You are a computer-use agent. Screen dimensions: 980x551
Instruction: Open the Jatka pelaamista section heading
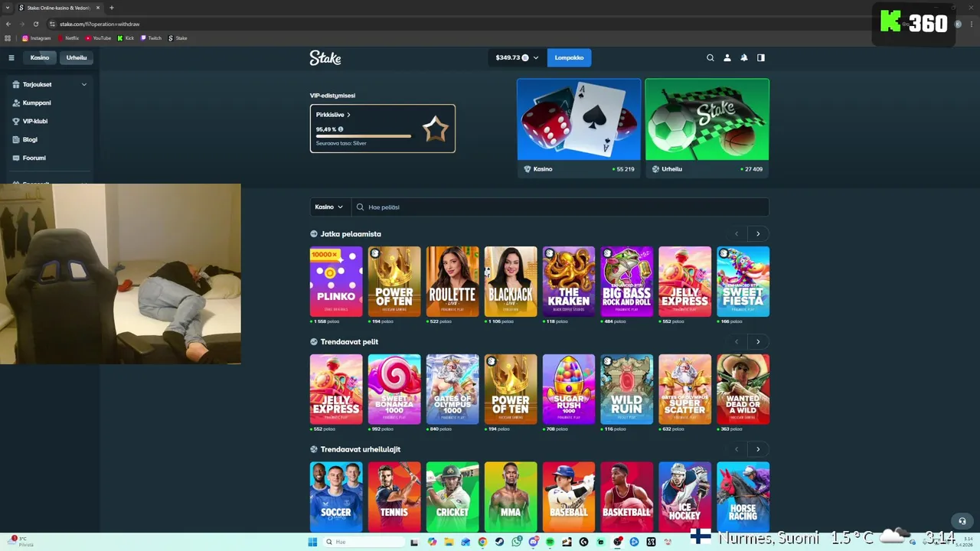[x=351, y=234]
